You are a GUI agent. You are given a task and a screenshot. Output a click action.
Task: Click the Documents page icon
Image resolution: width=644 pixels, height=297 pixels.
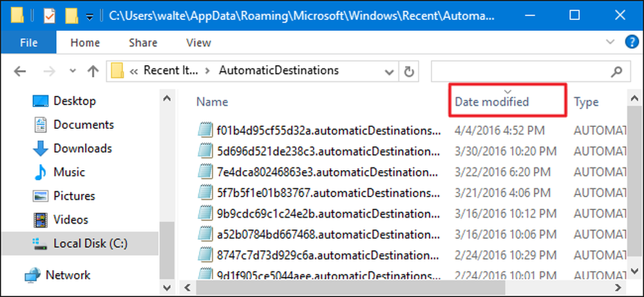pos(40,124)
